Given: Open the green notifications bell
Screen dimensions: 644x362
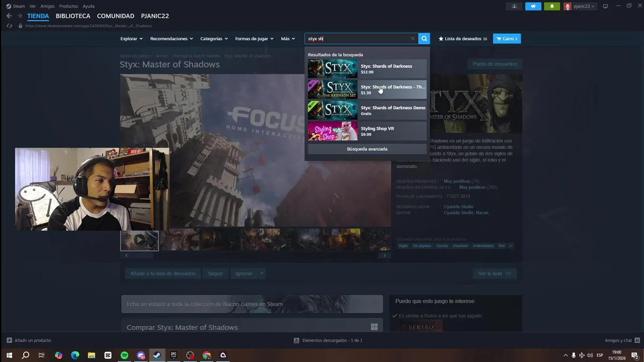Looking at the screenshot, I should coord(552,7).
